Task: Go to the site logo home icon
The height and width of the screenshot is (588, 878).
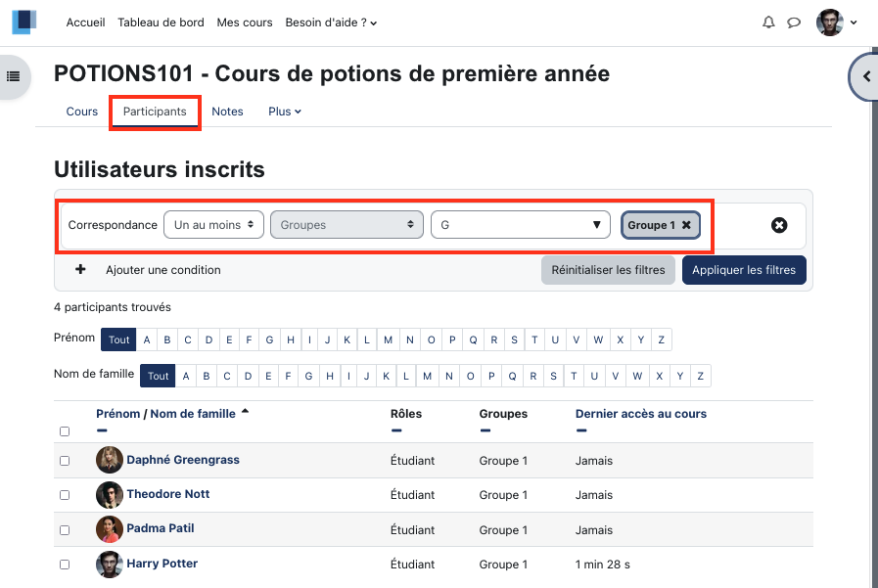Action: tap(24, 23)
